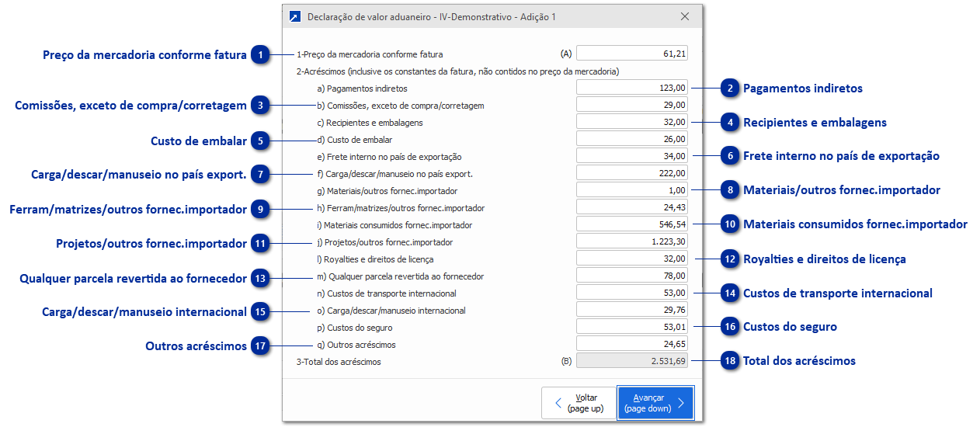Click callout badge 7 for Carga/descar/manuseio
This screenshot has height=434, width=980.
(x=262, y=174)
